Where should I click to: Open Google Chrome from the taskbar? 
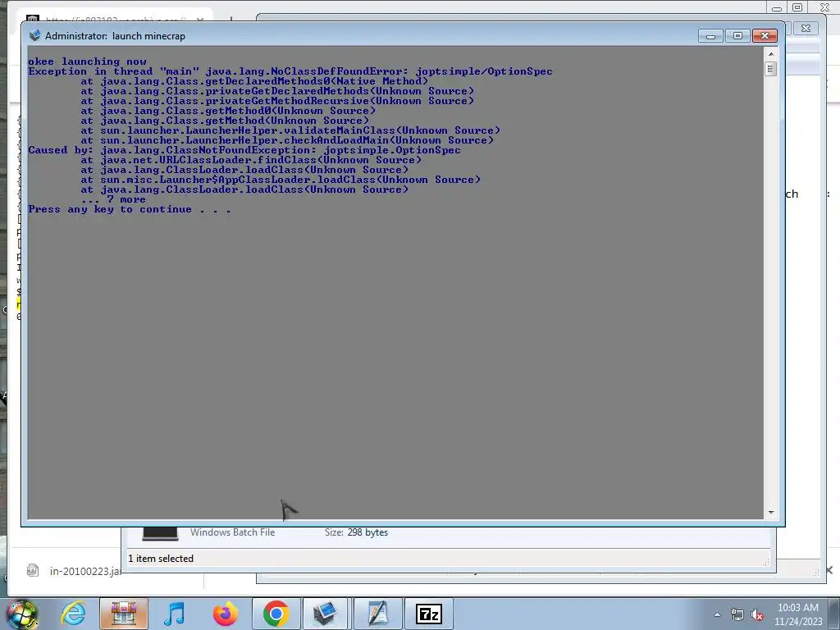pos(276,614)
